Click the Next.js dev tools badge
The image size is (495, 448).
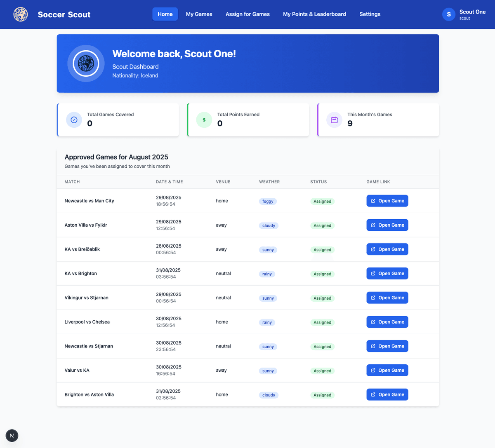[x=12, y=436]
